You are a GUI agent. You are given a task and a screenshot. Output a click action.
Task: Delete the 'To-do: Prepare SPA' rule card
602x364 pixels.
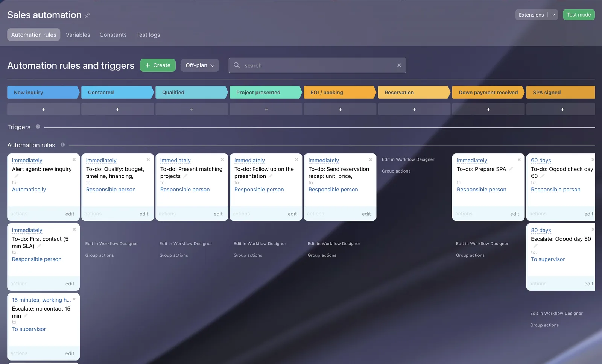coord(519,159)
